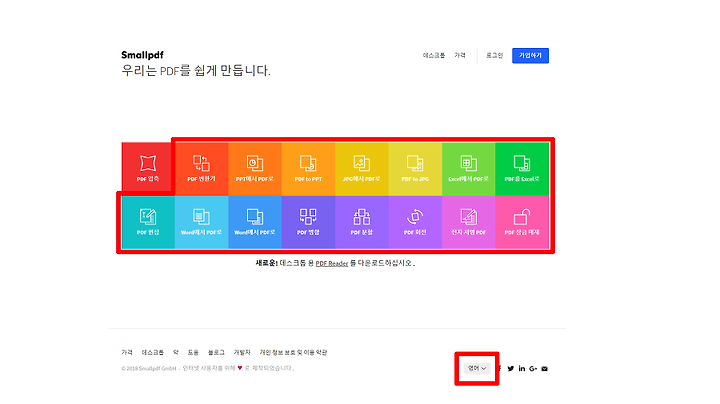Open the Twitter social icon

click(x=511, y=368)
